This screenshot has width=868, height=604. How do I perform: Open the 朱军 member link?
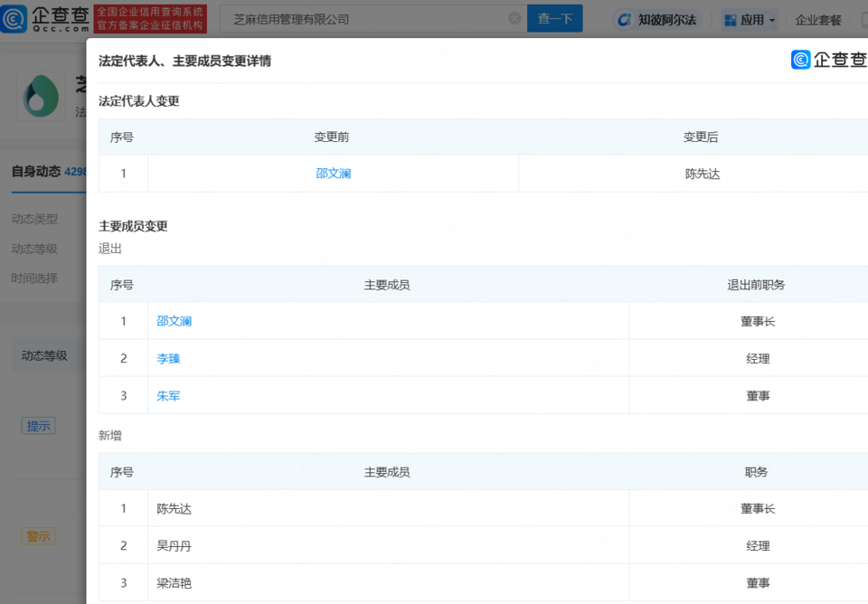coord(168,395)
